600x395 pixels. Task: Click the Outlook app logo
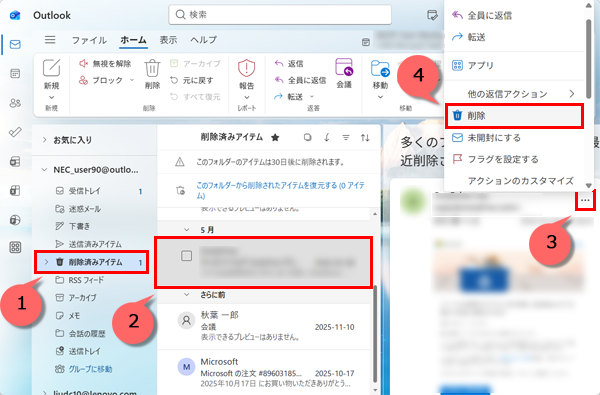pyautogui.click(x=15, y=15)
